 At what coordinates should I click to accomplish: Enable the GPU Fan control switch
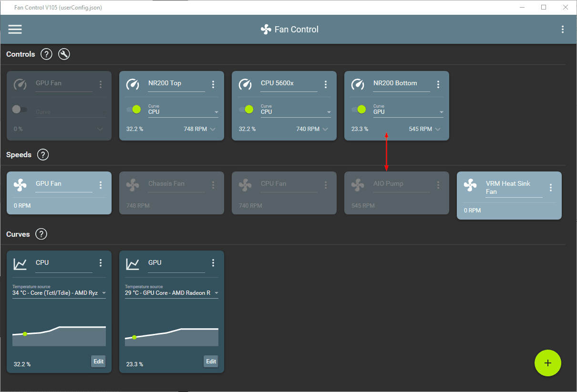point(20,110)
